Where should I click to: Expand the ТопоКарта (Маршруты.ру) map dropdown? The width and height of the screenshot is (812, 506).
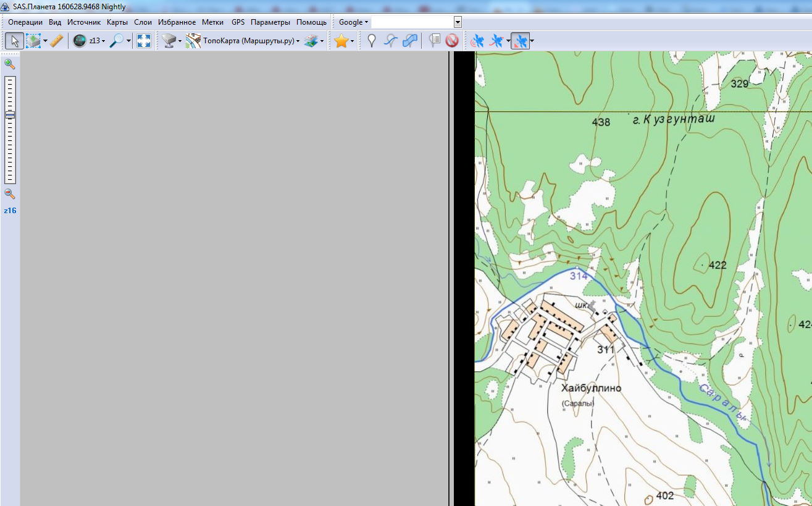pyautogui.click(x=251, y=41)
